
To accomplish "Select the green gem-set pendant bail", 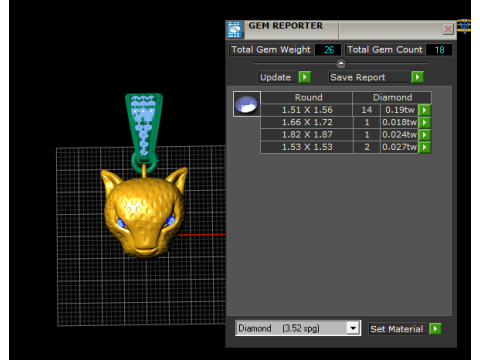I will [x=144, y=132].
